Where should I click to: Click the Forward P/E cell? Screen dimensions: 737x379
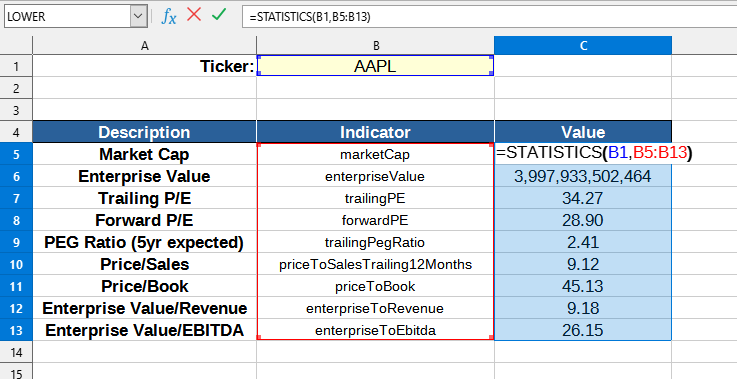pos(144,220)
